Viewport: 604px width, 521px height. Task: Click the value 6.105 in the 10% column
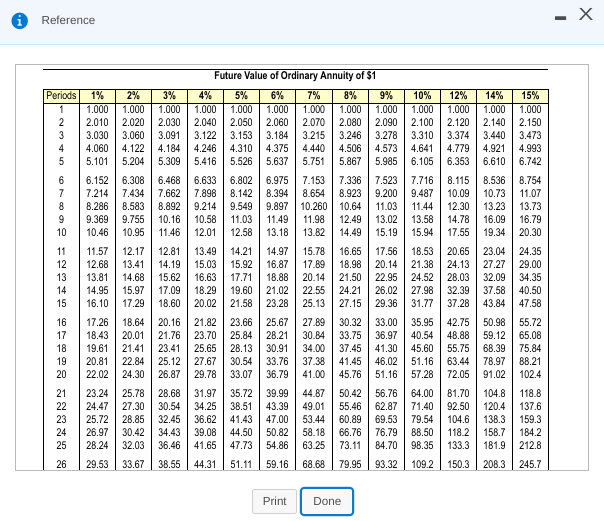[x=422, y=161]
